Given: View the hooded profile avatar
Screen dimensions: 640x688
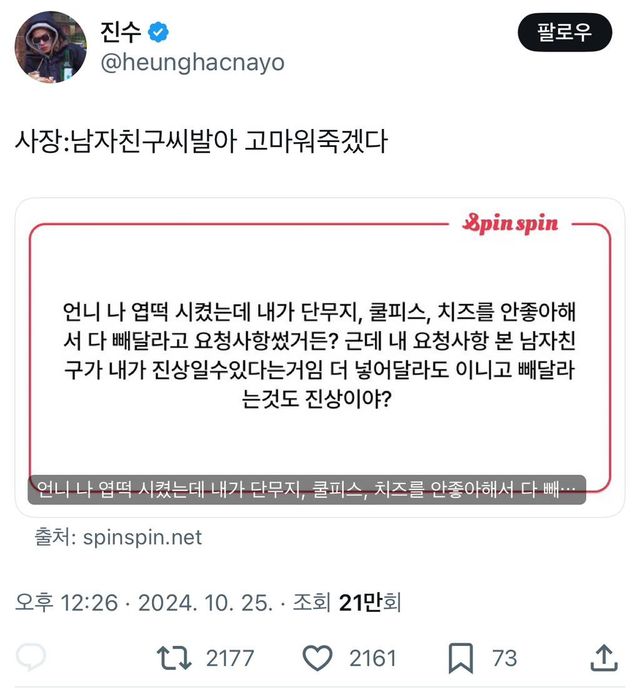Looking at the screenshot, I should (50, 47).
